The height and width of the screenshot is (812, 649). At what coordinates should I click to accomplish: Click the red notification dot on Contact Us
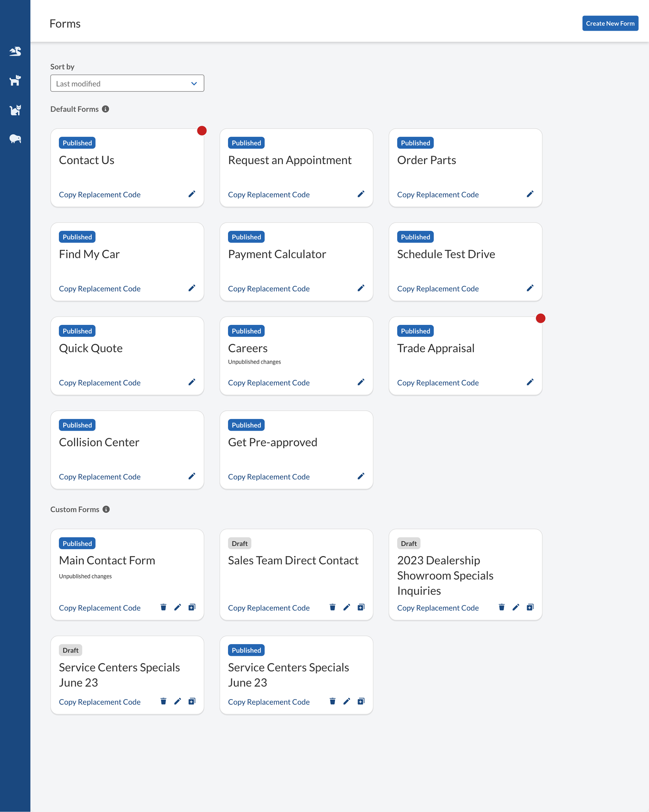tap(202, 131)
